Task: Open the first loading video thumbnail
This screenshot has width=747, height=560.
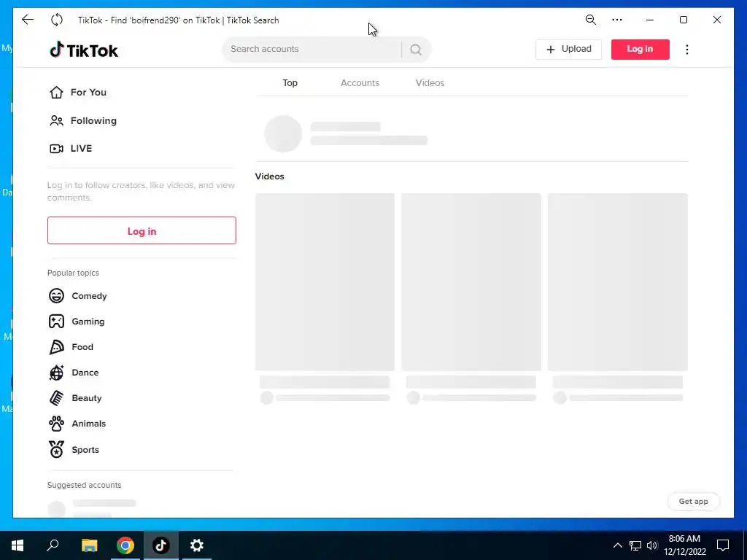Action: pyautogui.click(x=325, y=282)
